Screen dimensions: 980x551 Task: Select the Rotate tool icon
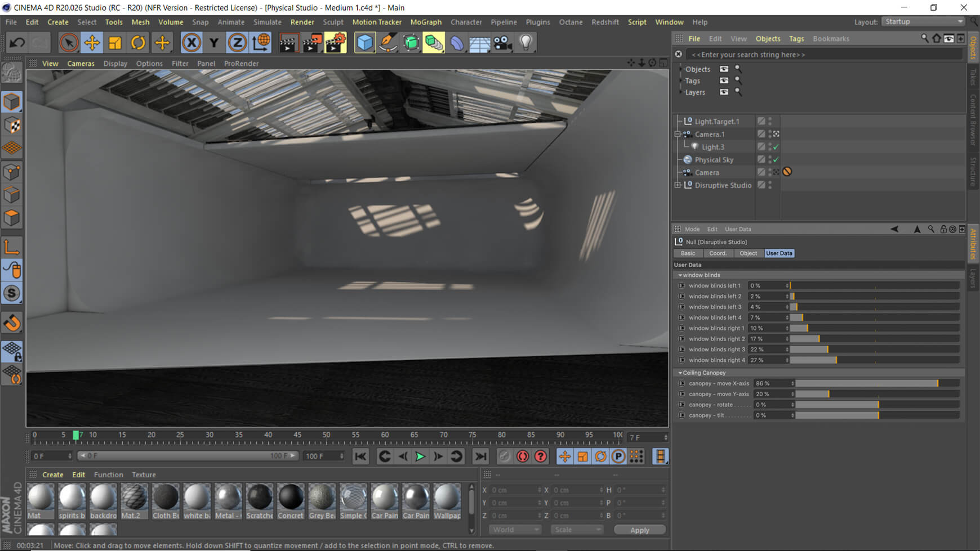point(138,43)
